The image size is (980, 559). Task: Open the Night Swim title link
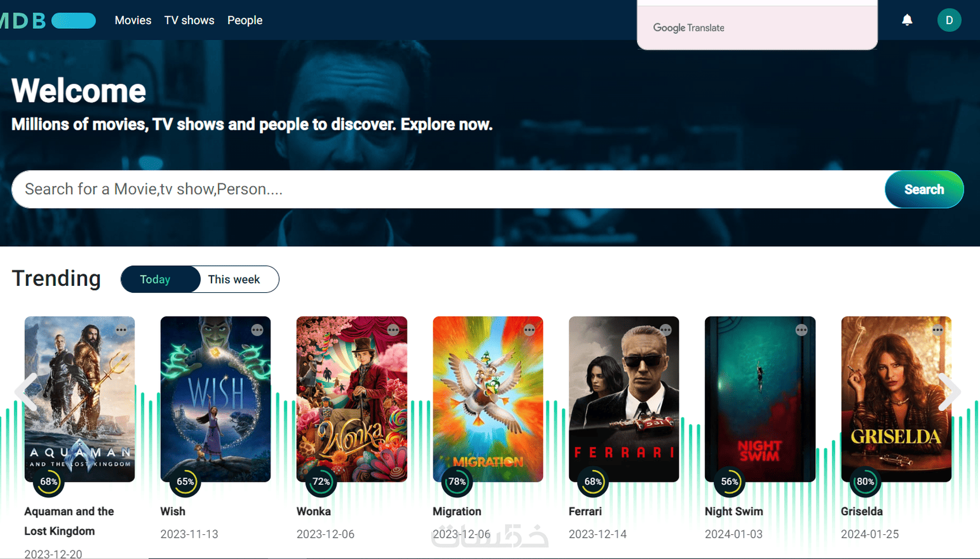tap(734, 511)
